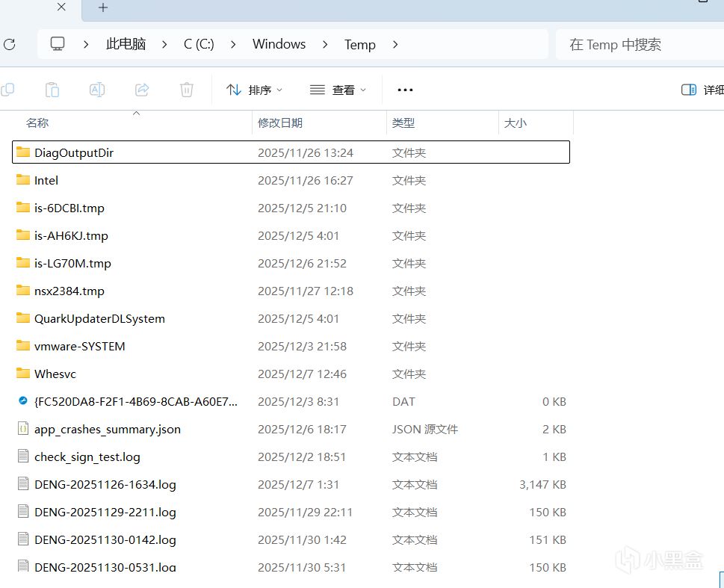Click date 2025/12/7 12:46 of Whesvc
Image resolution: width=724 pixels, height=588 pixels.
[302, 374]
